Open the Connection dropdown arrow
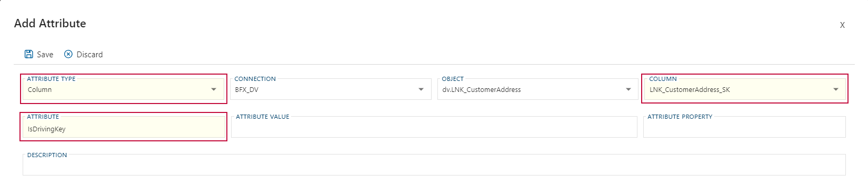The width and height of the screenshot is (868, 196). pos(421,89)
